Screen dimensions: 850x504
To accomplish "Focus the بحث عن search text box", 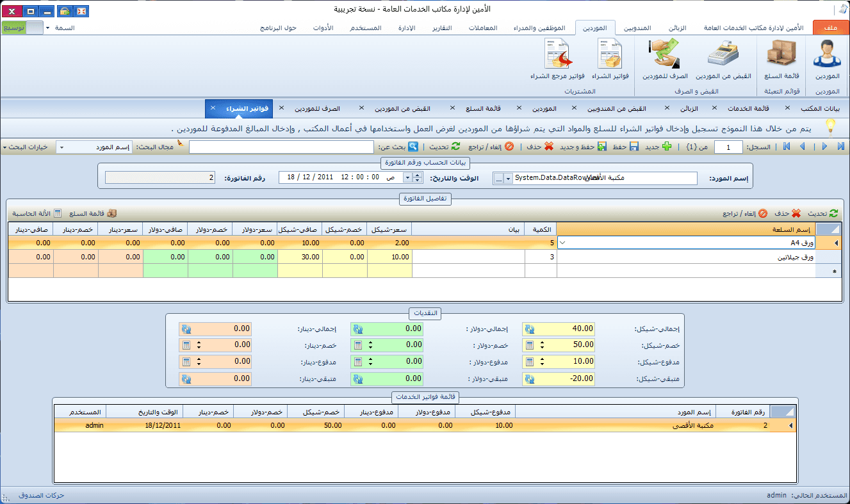I will 281,147.
